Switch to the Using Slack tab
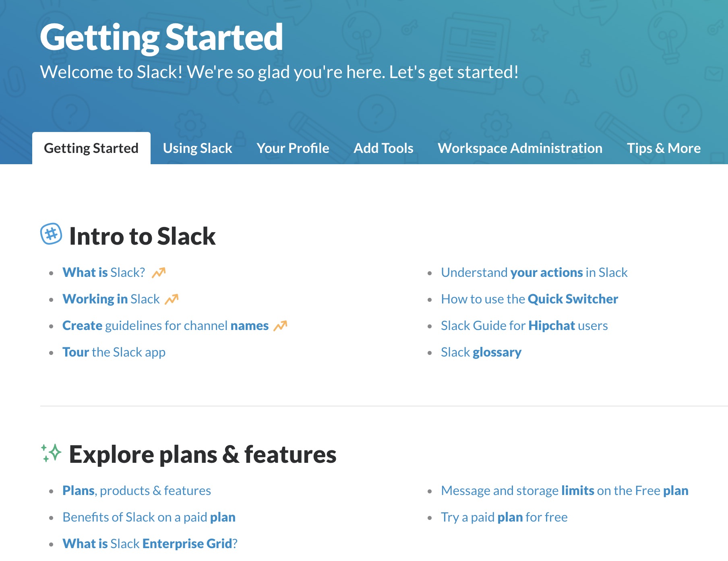 [197, 148]
